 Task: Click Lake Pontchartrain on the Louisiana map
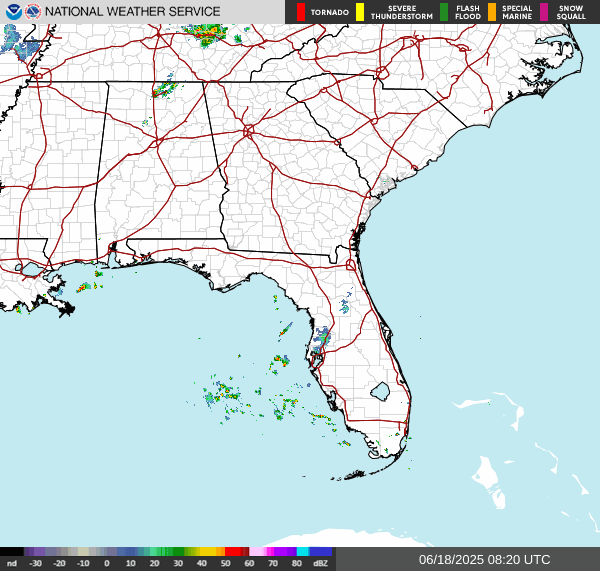coord(32,269)
